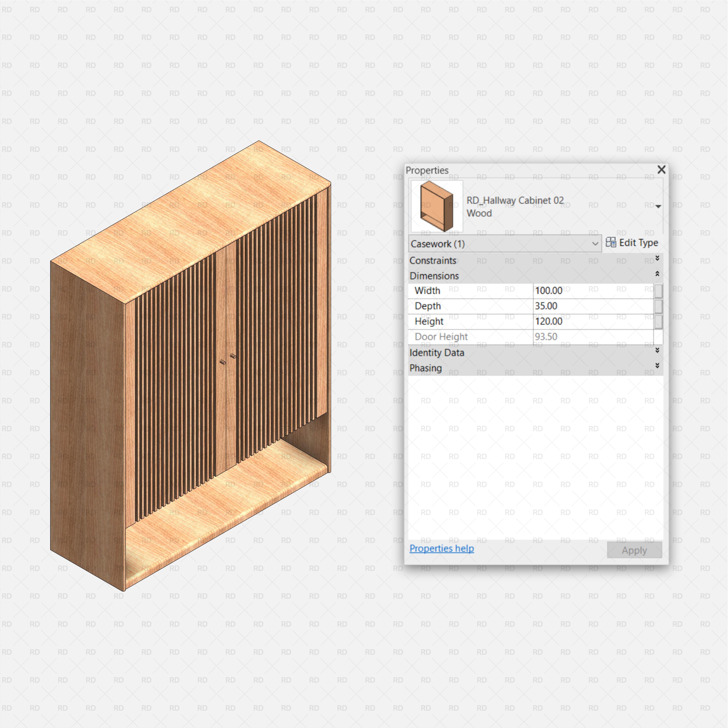
Task: Click the associate parameter button beside Depth
Action: [658, 306]
